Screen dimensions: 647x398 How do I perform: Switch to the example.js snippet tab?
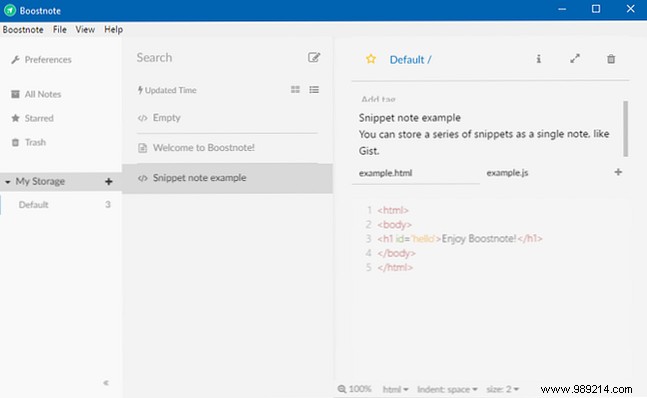point(507,173)
